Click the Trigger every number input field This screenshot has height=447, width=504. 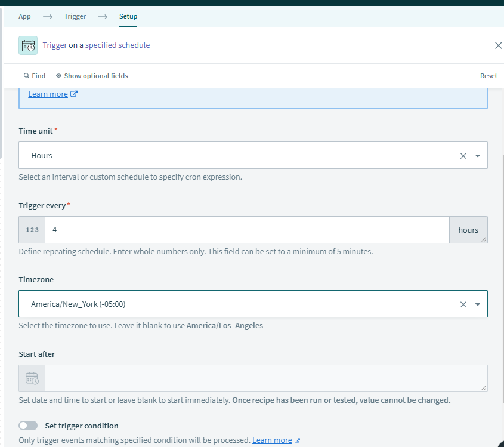(247, 230)
